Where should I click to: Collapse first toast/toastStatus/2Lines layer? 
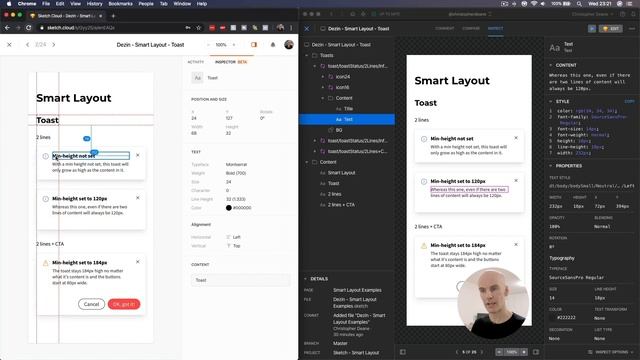[x=315, y=66]
